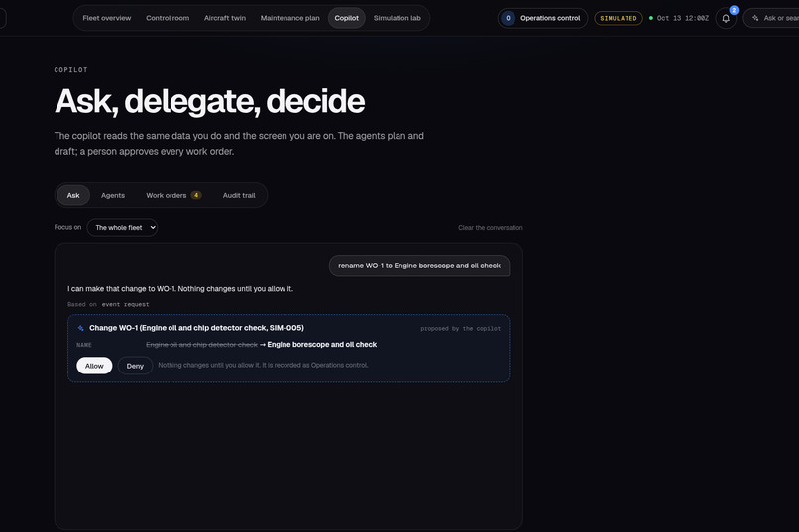This screenshot has height=532, width=799.
Task: Go to the Control room tab
Action: click(x=168, y=18)
